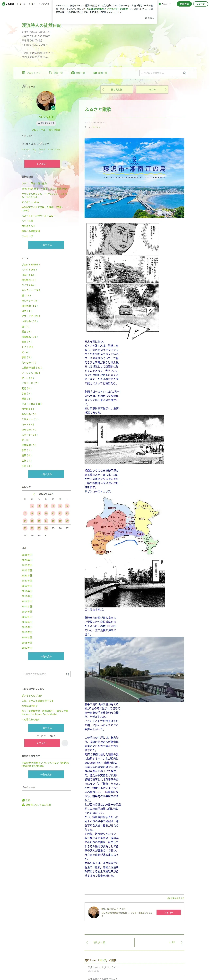
Task: Open the ブログ ( 15595 ) theme
Action: pos(30,264)
